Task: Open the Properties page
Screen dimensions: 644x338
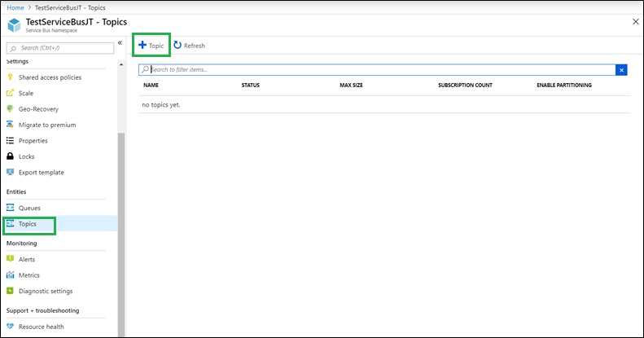Action: (33, 141)
